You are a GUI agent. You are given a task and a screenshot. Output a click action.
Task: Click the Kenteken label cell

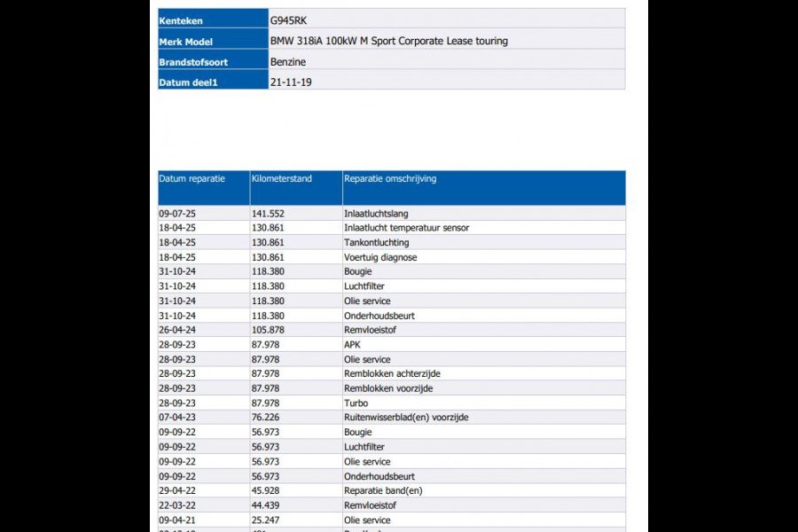(x=180, y=20)
